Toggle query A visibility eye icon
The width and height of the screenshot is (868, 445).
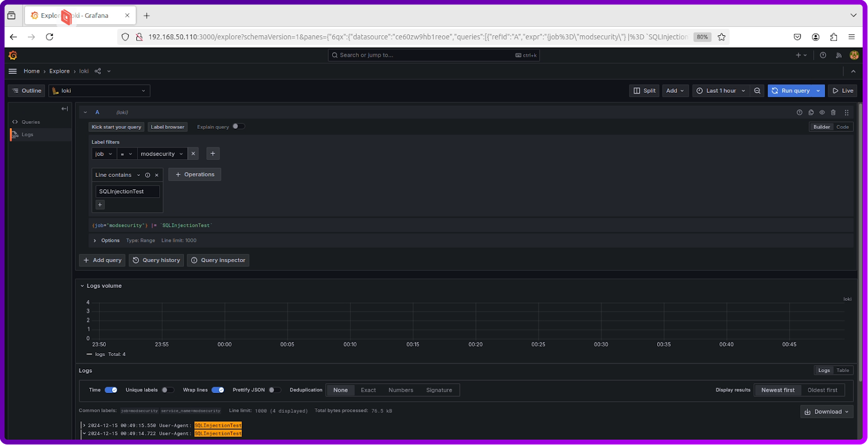click(822, 113)
